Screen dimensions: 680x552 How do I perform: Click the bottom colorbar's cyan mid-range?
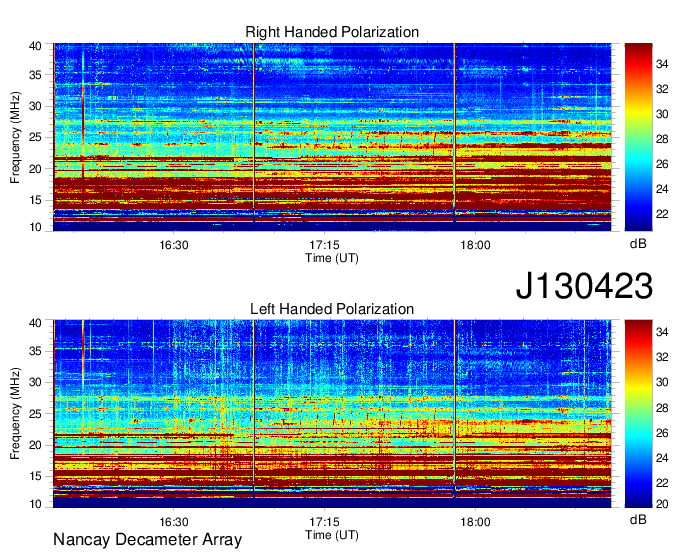638,438
